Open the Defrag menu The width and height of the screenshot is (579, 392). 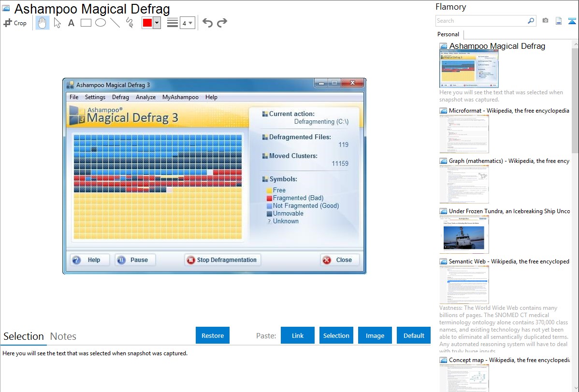(120, 97)
